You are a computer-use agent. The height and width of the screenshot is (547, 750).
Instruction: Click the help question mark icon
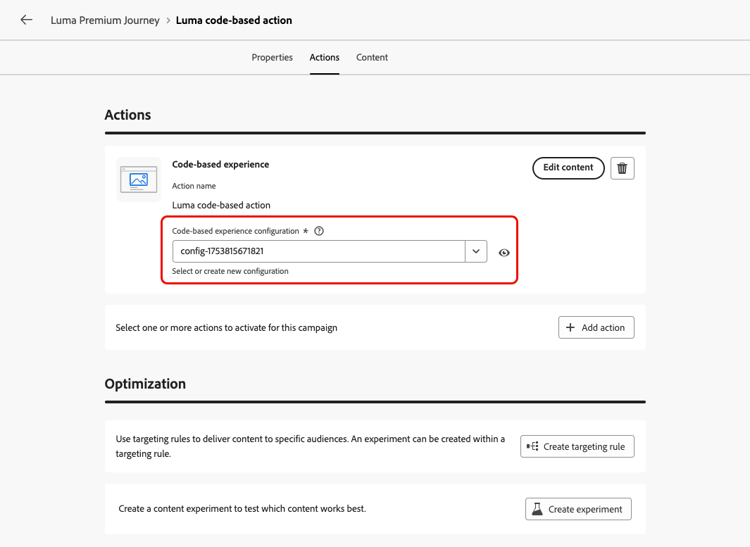319,231
